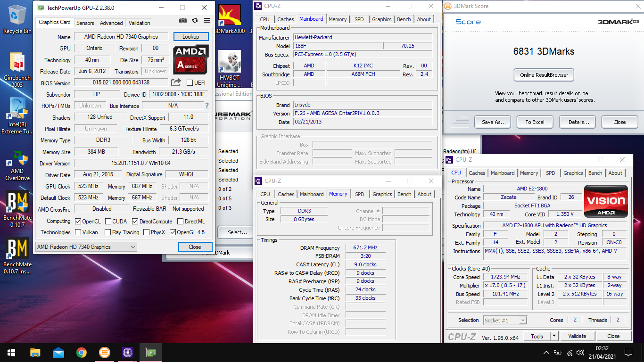Select the BenchMate 0.10.7 Ins... desktop icon

17,255
